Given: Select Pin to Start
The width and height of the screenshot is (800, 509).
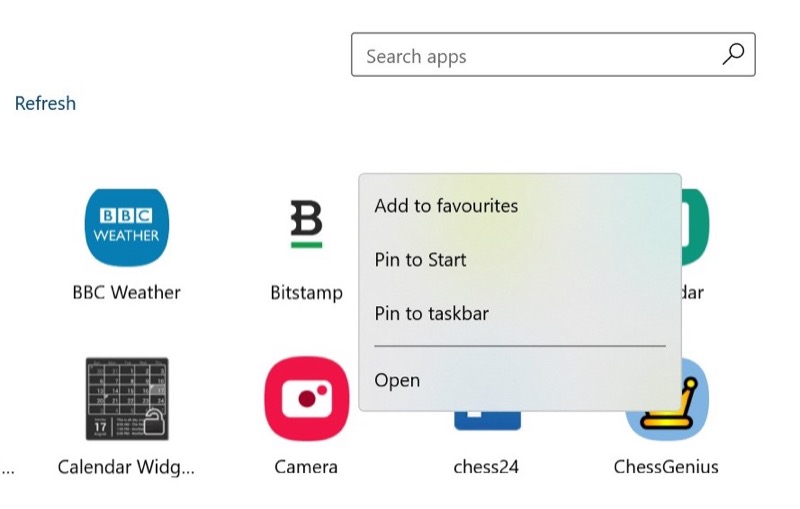Looking at the screenshot, I should coord(420,260).
